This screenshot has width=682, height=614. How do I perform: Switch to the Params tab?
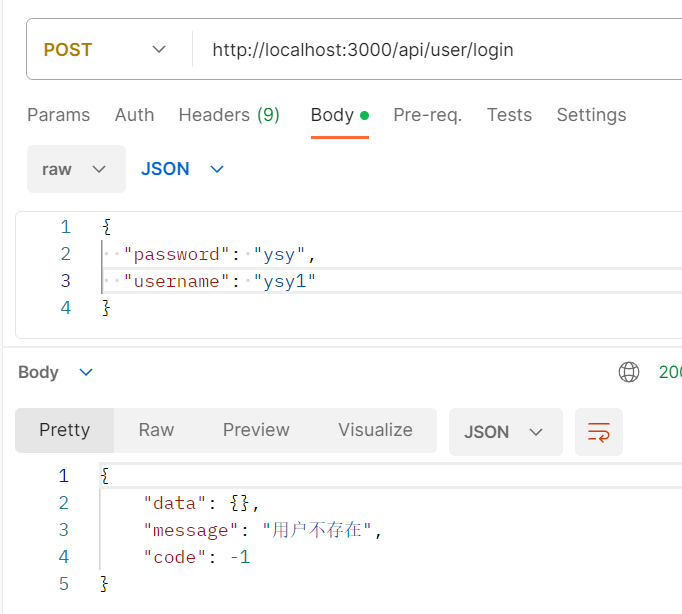click(x=58, y=115)
